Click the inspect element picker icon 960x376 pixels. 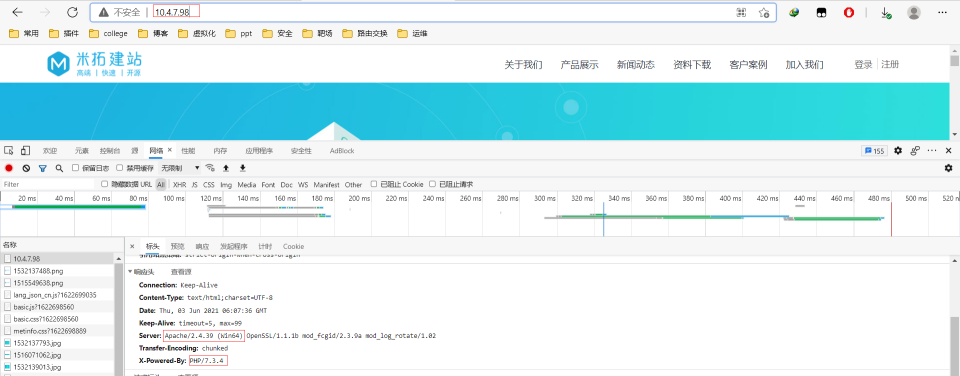pyautogui.click(x=9, y=151)
